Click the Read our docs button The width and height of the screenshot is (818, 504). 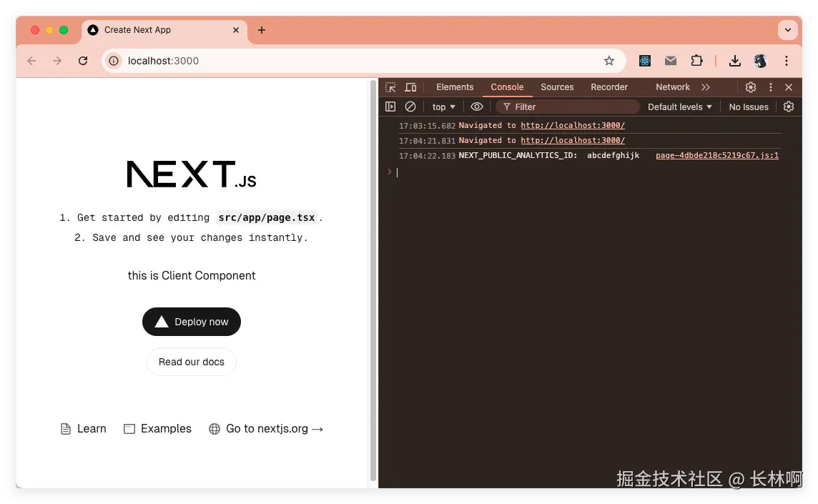(x=192, y=362)
